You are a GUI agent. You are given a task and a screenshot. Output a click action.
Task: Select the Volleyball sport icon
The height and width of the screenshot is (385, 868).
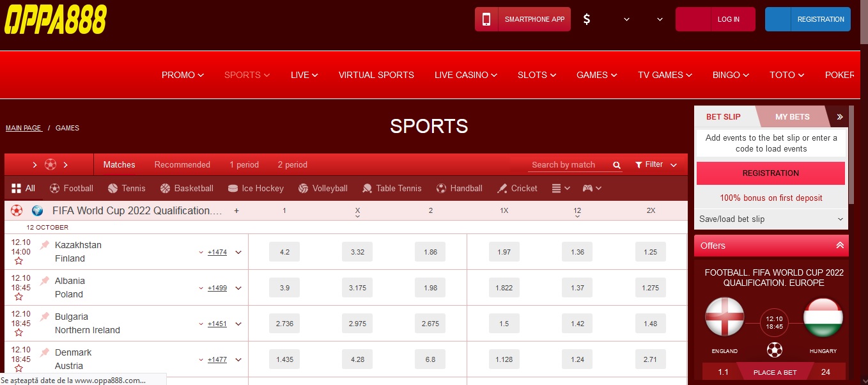[x=304, y=188]
